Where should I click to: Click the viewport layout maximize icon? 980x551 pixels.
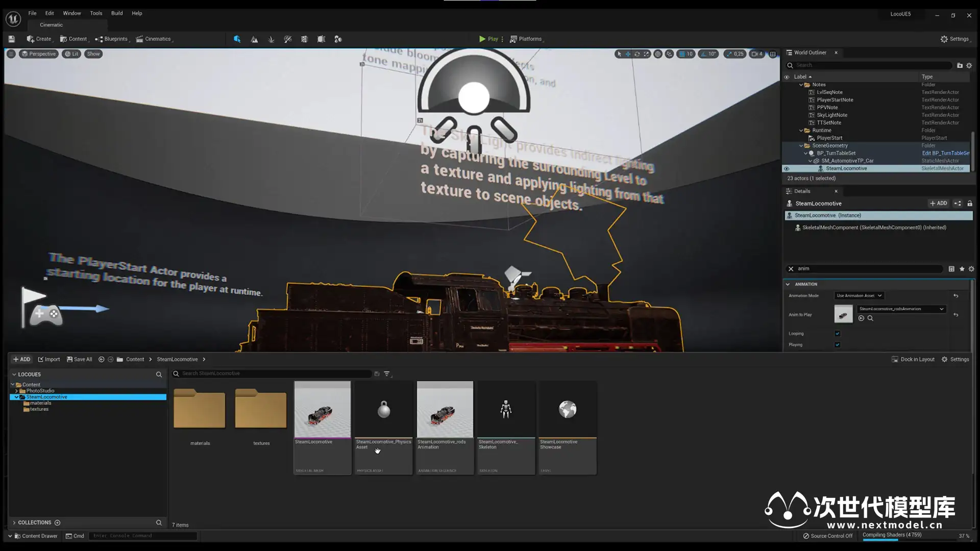(773, 54)
